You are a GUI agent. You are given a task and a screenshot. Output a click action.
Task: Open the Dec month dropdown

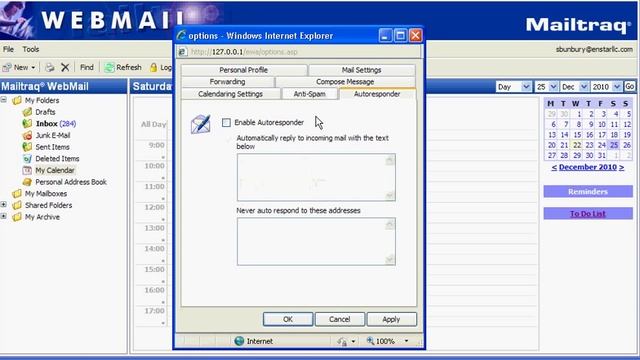(584, 87)
